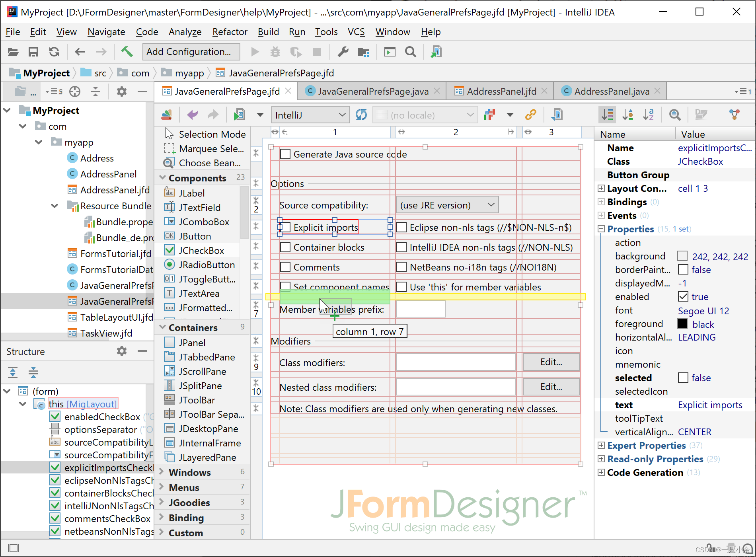Viewport: 756px width, 557px height.
Task: Click the sort by category properties icon
Action: (608, 115)
